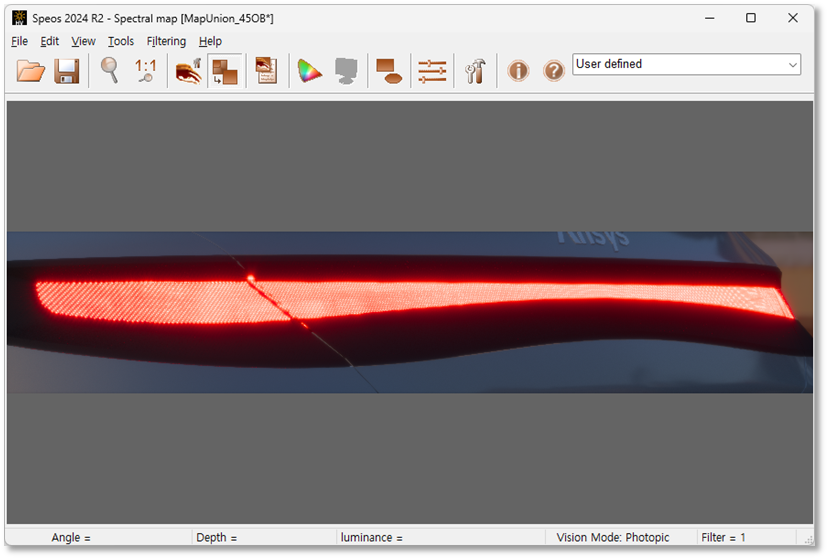
Task: Open the Tools menu
Action: 121,41
